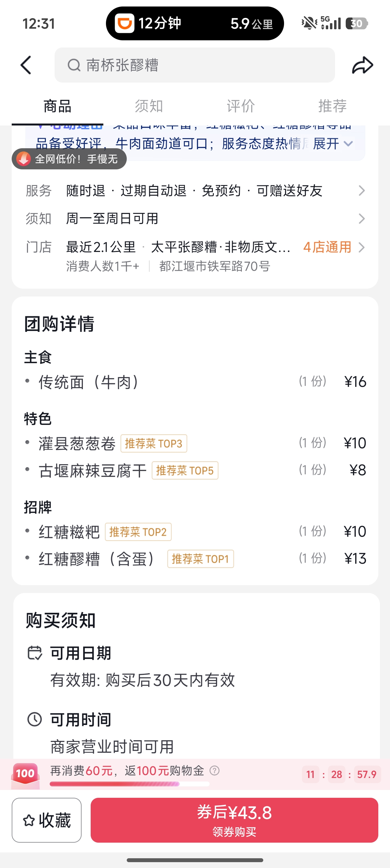Tap the 南桥张醪糟 search field

point(195,65)
